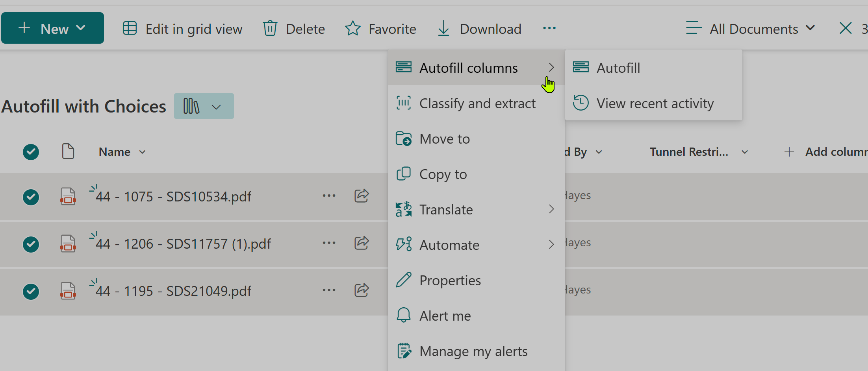Click the Autofill submenu item icon

[581, 67]
